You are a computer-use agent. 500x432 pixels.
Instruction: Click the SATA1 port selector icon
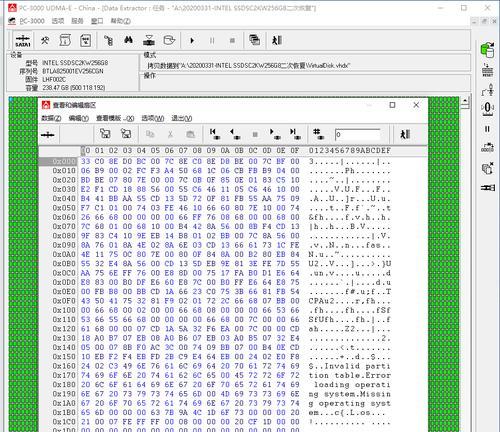pos(23,41)
